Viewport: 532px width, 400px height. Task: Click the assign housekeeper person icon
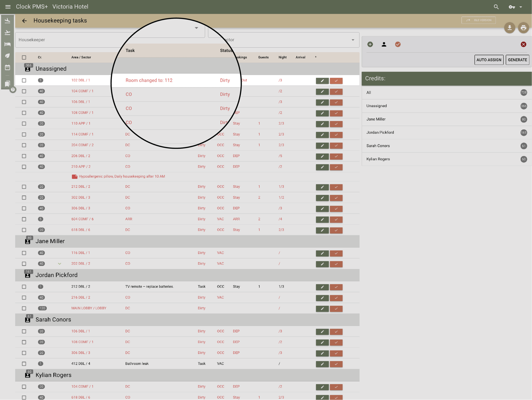[384, 44]
